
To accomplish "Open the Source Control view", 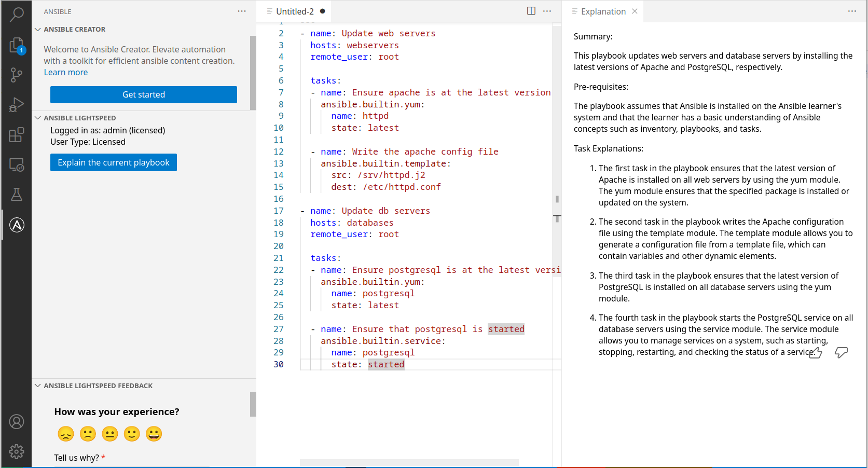I will point(17,75).
